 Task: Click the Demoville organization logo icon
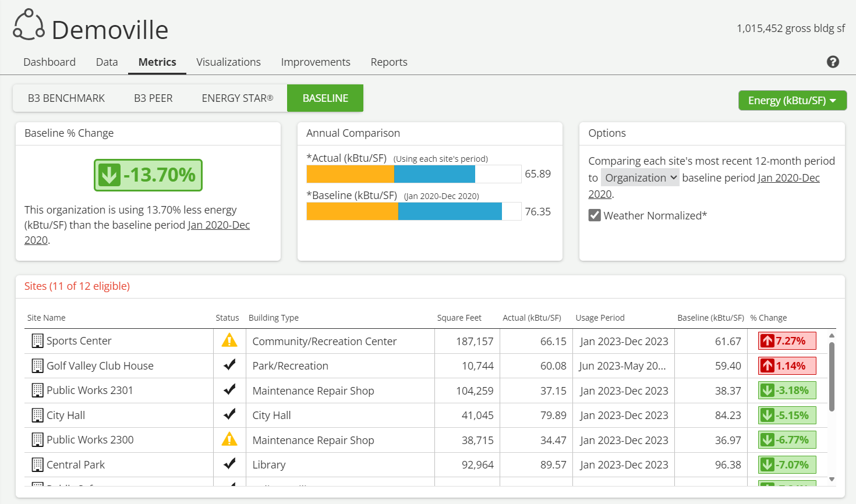pyautogui.click(x=29, y=26)
